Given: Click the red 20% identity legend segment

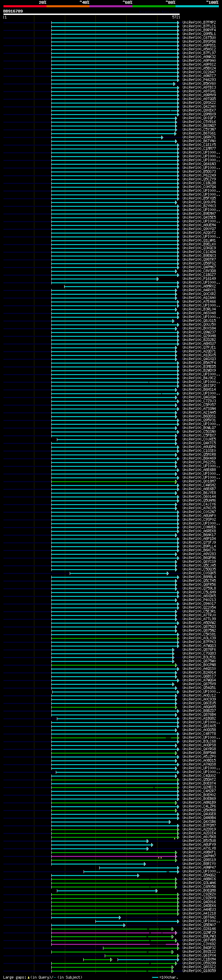Looking at the screenshot, I should coord(25,6).
